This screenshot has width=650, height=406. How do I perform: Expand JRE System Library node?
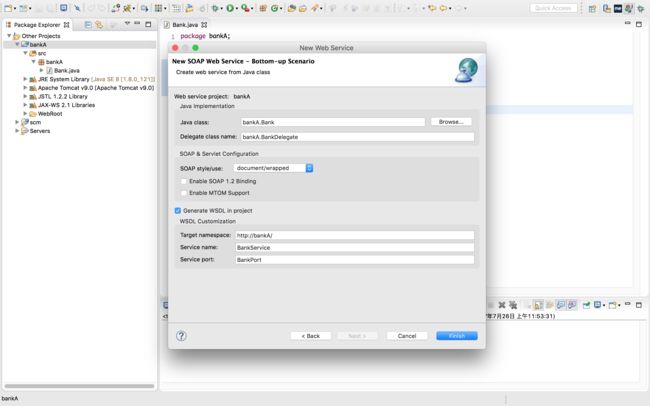[x=25, y=79]
